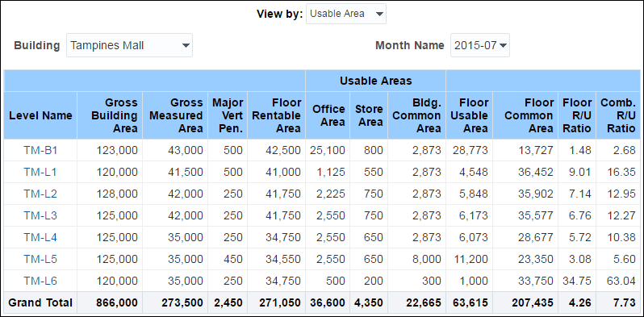Select the 800 store area cell
Image resolution: width=644 pixels, height=317 pixels.
click(x=369, y=150)
